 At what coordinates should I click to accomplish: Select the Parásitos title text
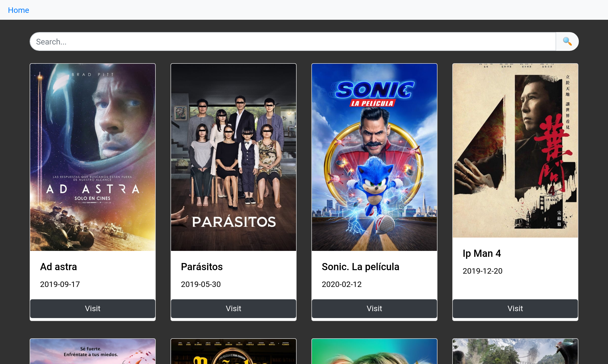pyautogui.click(x=202, y=267)
